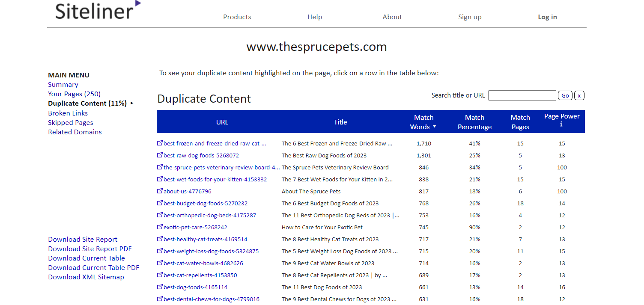This screenshot has width=644, height=305.
Task: Download Current Table
Action: pos(86,258)
